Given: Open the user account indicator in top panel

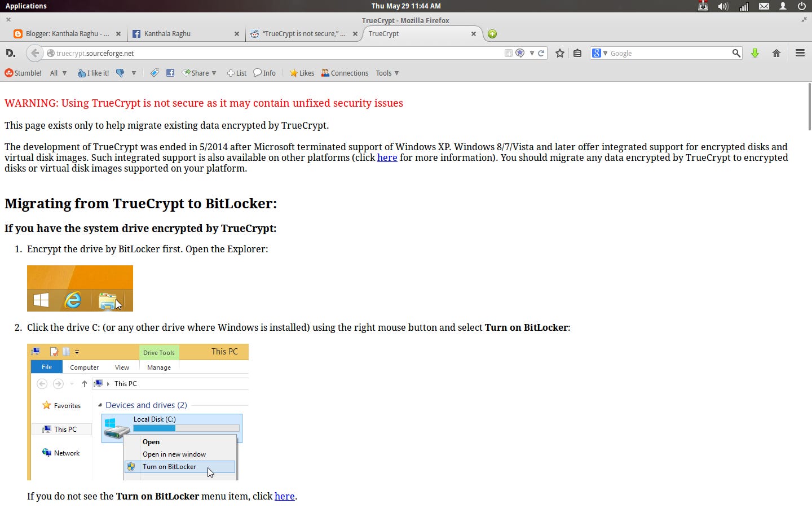Looking at the screenshot, I should coord(783,6).
